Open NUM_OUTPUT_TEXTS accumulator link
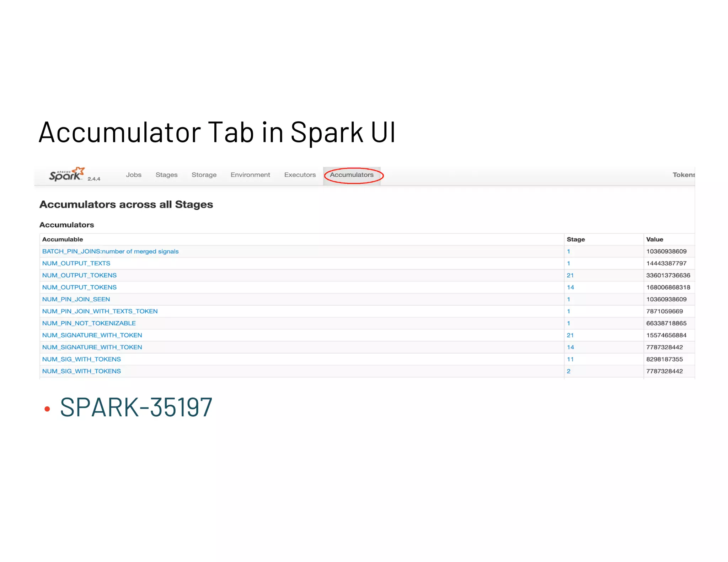Image resolution: width=728 pixels, height=562 pixels. pyautogui.click(x=76, y=263)
